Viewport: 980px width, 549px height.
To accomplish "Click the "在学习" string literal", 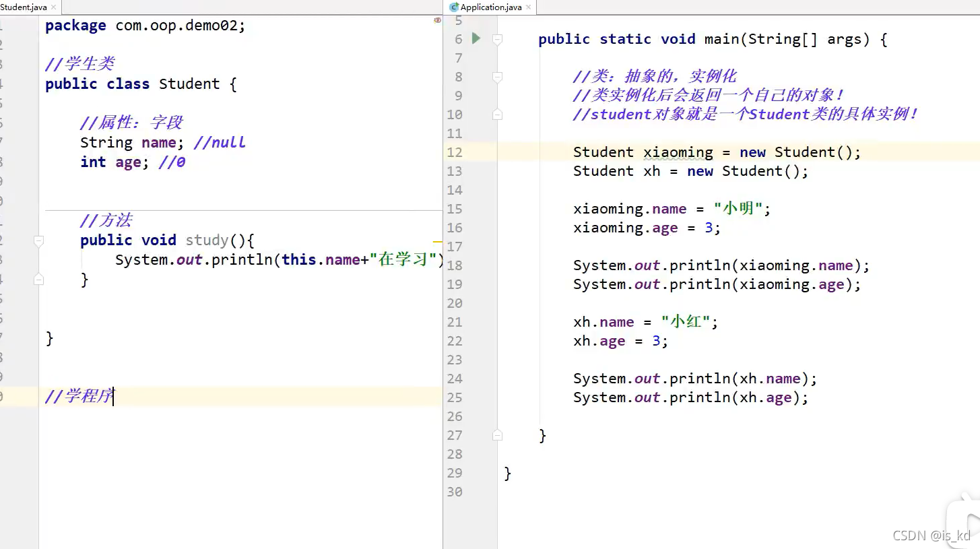I will 403,260.
